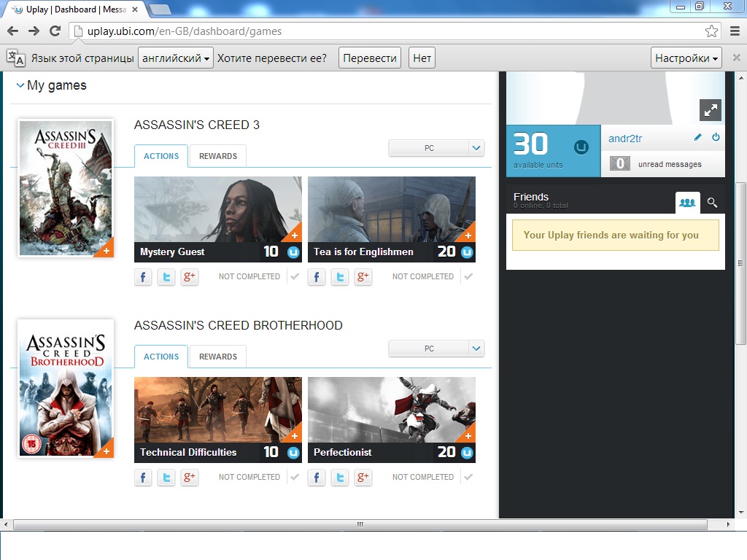
Task: Open the английский language dropdown
Action: pyautogui.click(x=175, y=58)
